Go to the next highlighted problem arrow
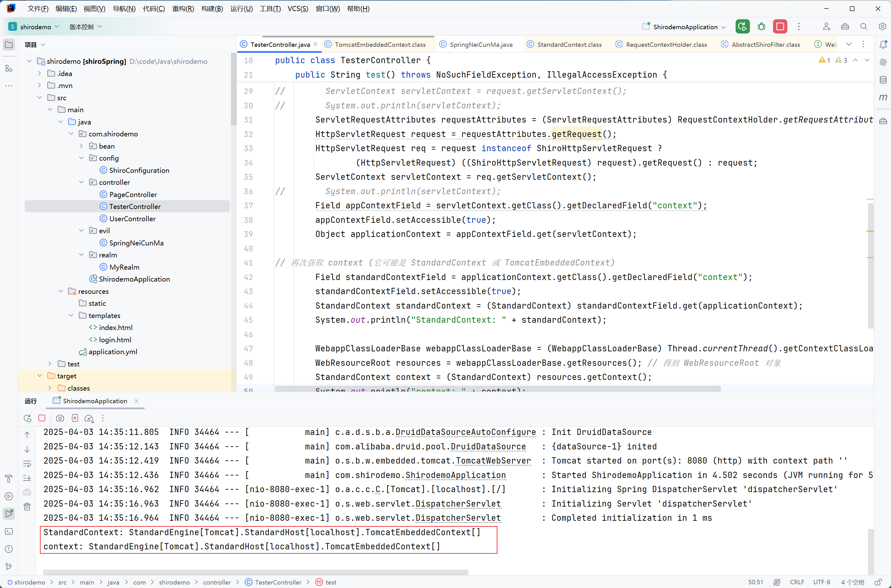 click(x=867, y=60)
